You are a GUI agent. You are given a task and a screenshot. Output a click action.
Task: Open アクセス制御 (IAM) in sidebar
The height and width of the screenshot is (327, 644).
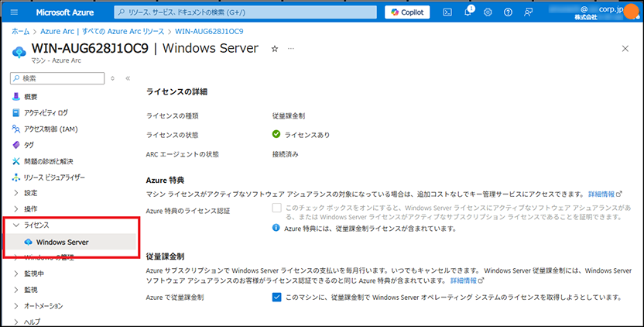[51, 129]
